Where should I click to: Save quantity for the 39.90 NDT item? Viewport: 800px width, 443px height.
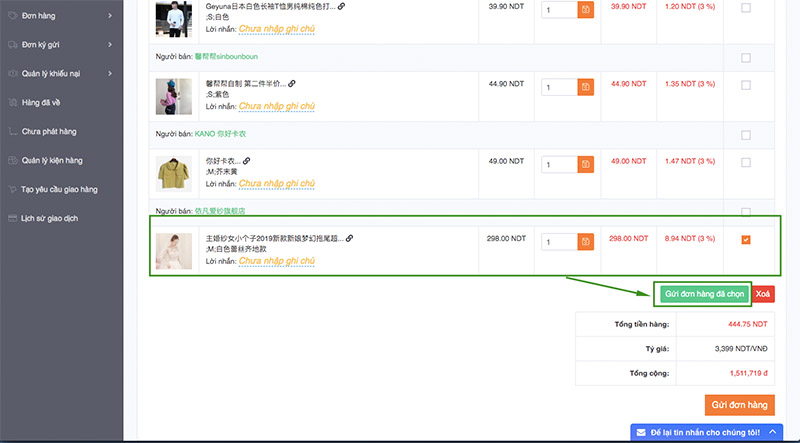tap(586, 10)
